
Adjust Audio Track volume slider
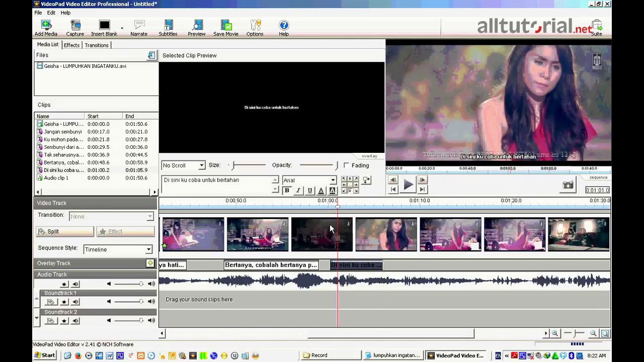128,284
